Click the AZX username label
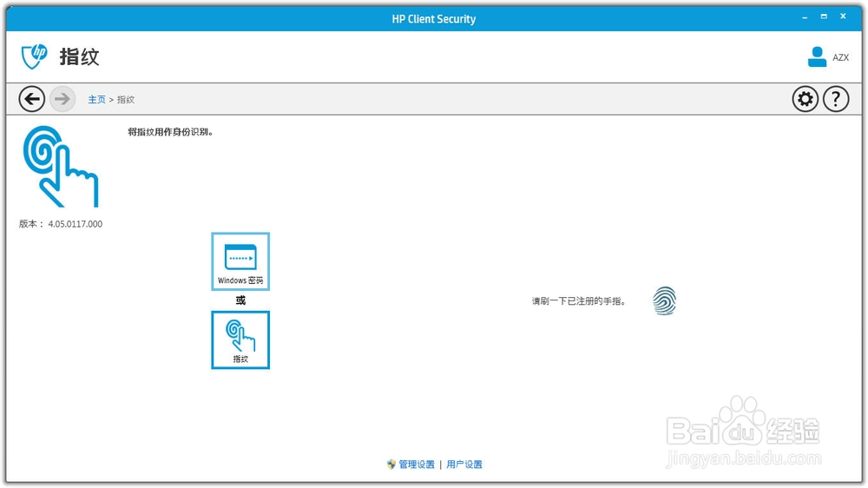The width and height of the screenshot is (868, 488). pyautogui.click(x=840, y=57)
